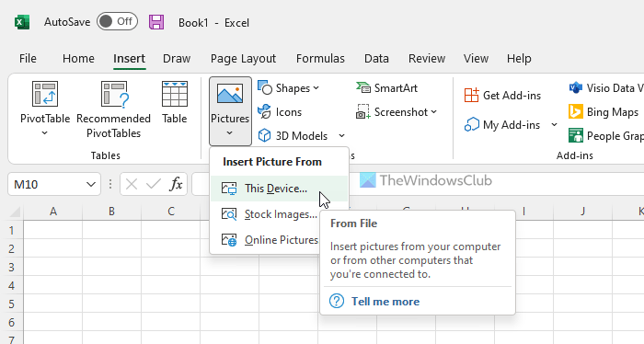Select row 5 header
Screen dimensions: 644x344
click(11, 304)
